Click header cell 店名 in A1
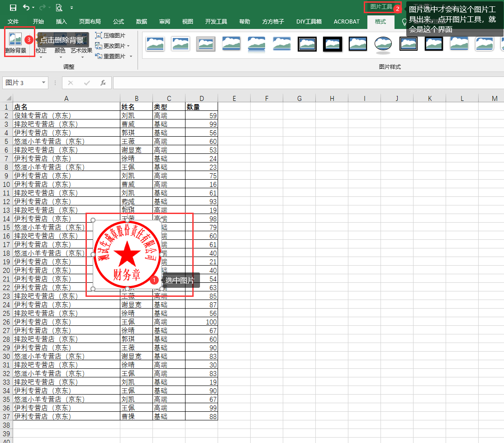 [x=66, y=107]
